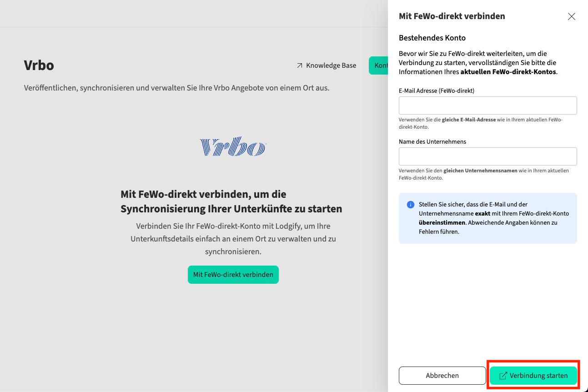Click the external link icon on Verbindung starten
Screen dimensions: 588x392
coord(503,376)
